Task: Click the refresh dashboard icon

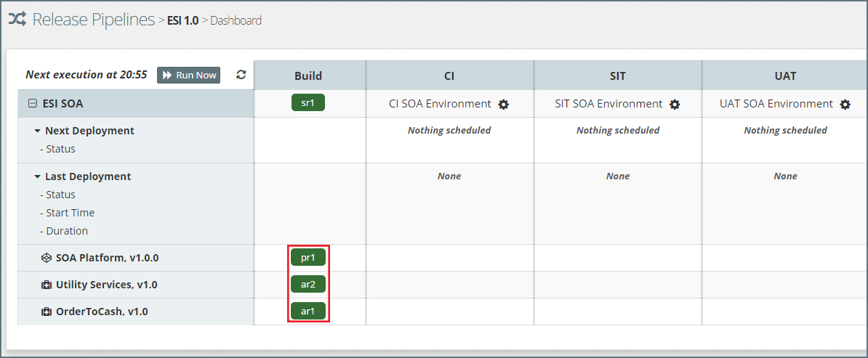Action: point(241,75)
